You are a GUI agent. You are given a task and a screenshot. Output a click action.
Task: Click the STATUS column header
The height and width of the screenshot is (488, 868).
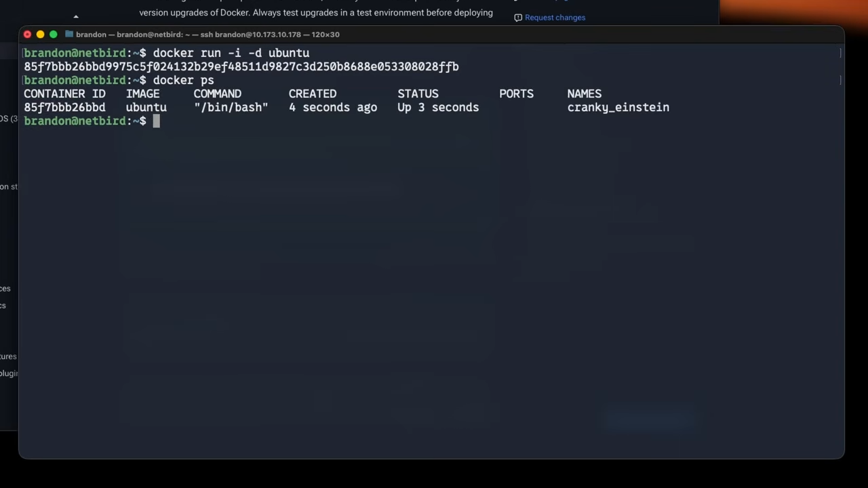pyautogui.click(x=418, y=94)
